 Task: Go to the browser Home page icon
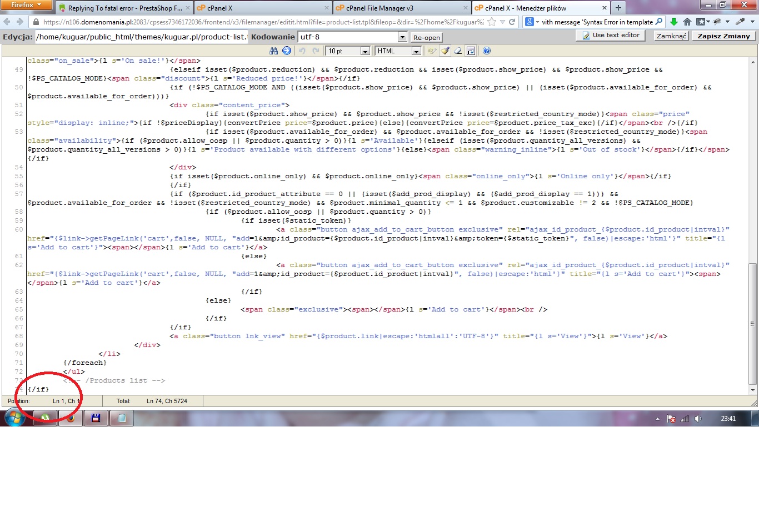point(687,22)
